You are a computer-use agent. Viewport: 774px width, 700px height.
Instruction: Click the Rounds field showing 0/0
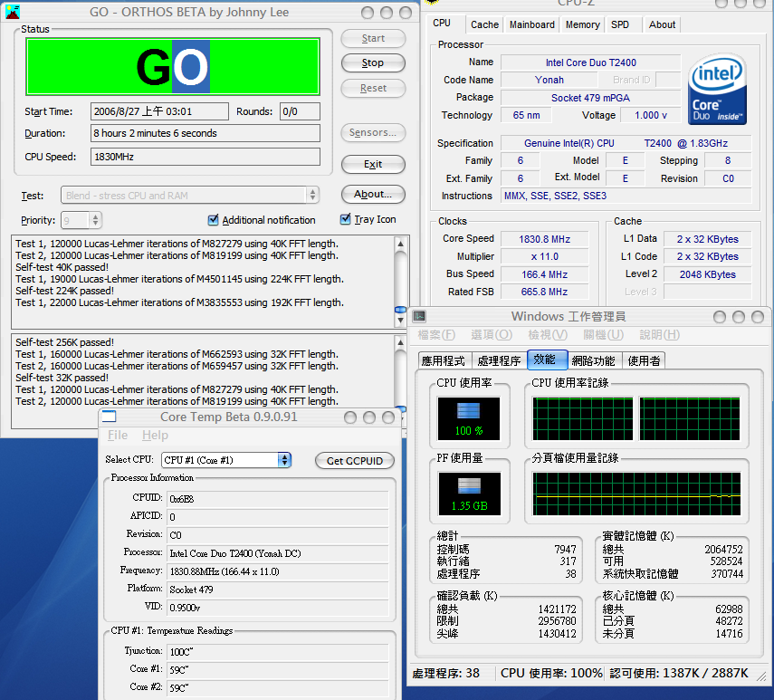[301, 111]
